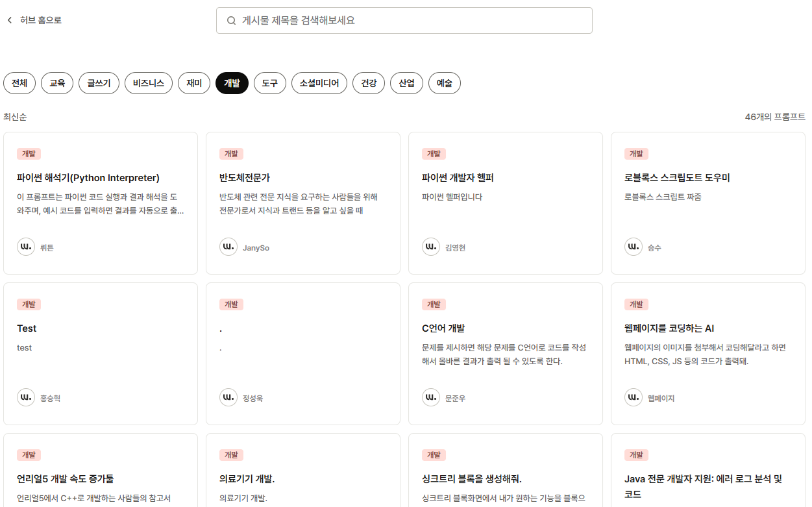Open the 파이썬 해석기(Python Interpreter) prompt card

point(101,203)
